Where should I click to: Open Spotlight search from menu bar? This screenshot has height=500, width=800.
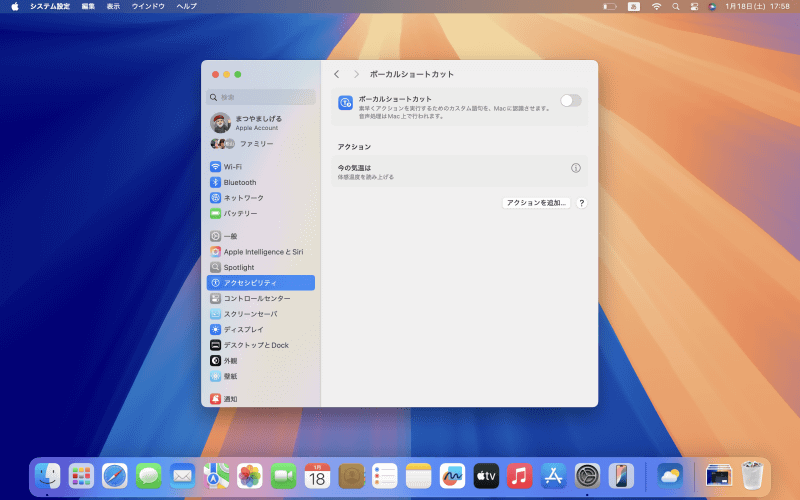676,6
